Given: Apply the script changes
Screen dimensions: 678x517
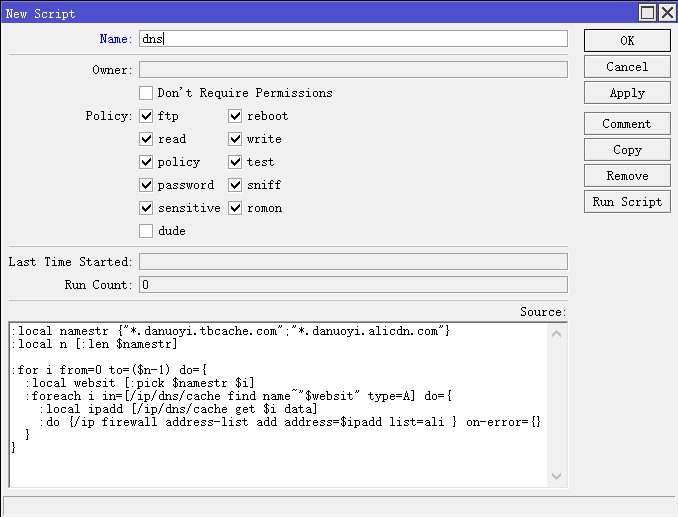Looking at the screenshot, I should click(627, 93).
